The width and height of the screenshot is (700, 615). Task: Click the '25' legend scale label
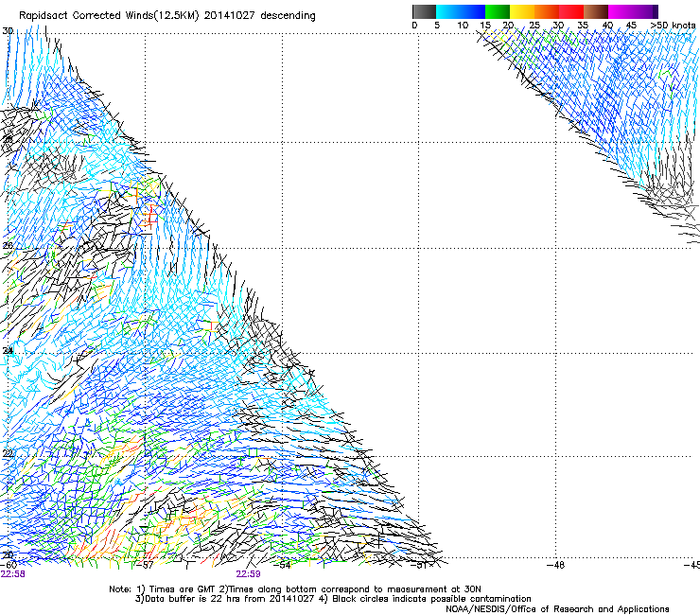point(534,26)
